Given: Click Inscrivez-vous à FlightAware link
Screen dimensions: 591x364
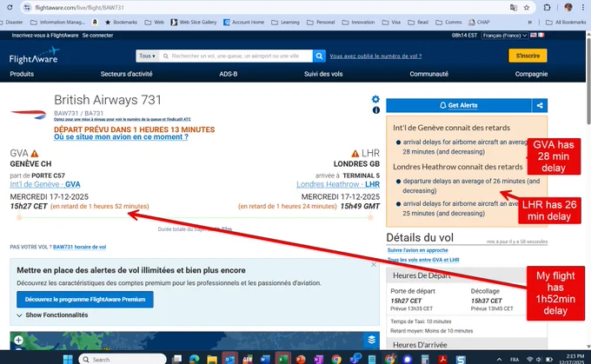Looking at the screenshot, I should (x=45, y=35).
